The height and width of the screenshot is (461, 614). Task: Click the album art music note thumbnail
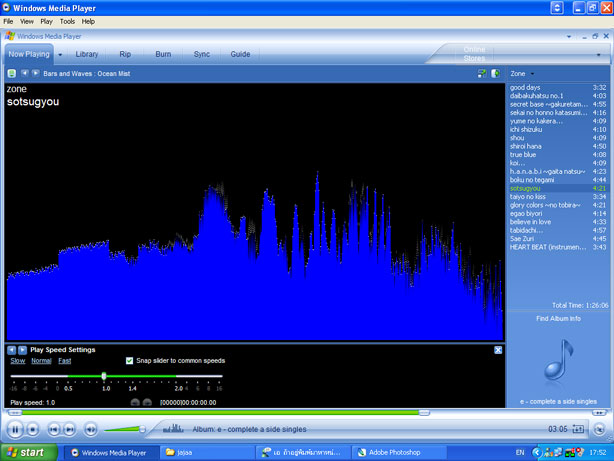(x=558, y=360)
